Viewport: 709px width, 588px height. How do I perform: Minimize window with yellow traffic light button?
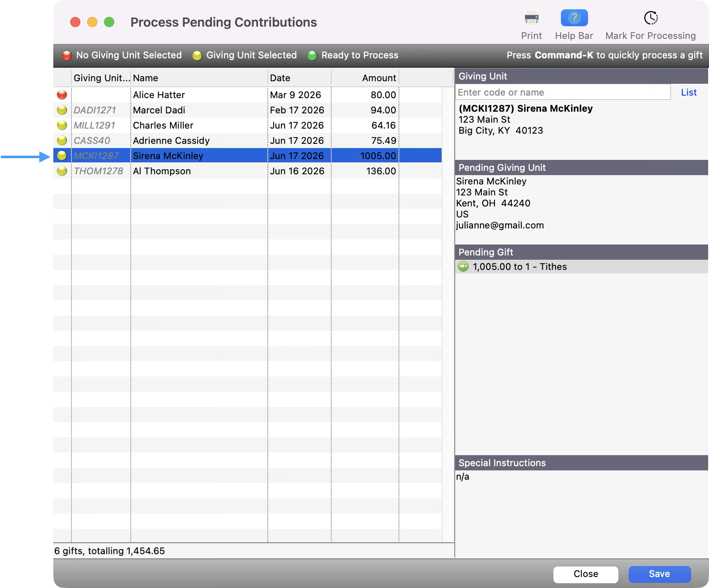[x=92, y=22]
